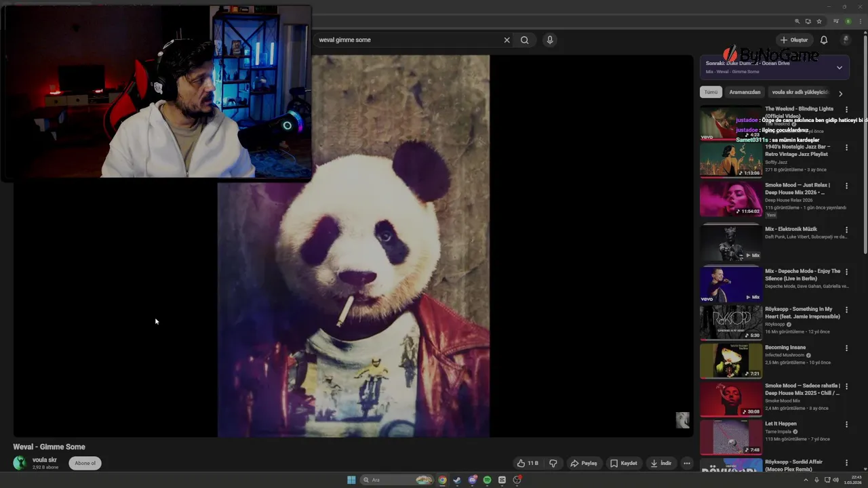Open Becoming Insane video title
The height and width of the screenshot is (488, 868).
point(785,348)
